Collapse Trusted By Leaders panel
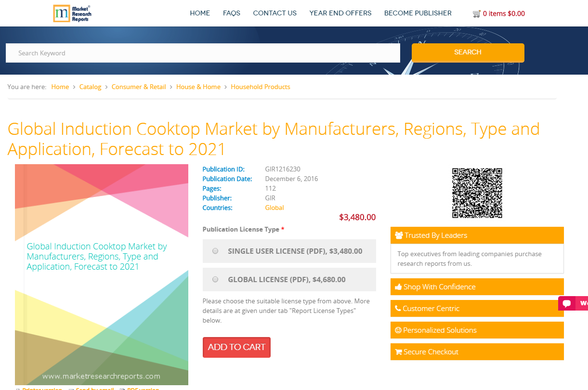This screenshot has height=390, width=588. coord(477,235)
